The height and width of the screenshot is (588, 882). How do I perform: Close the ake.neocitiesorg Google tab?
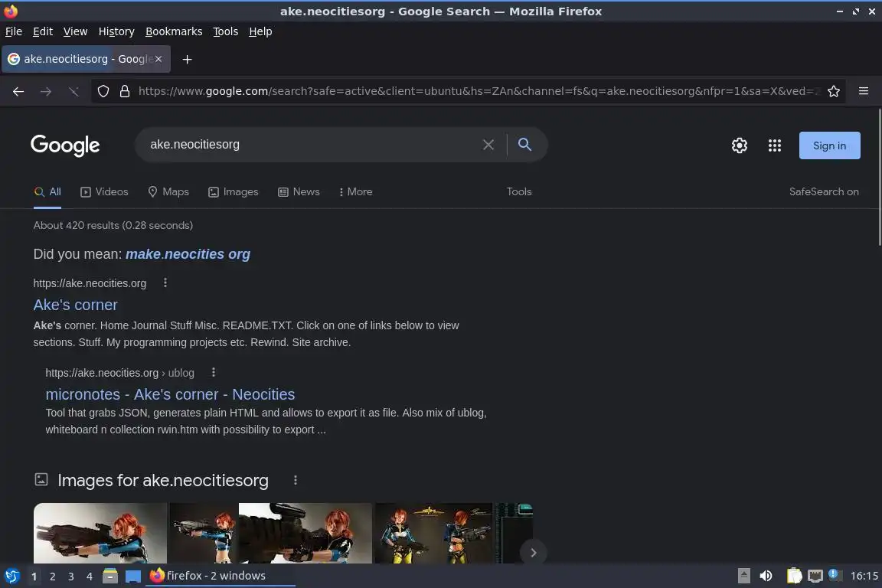click(x=158, y=58)
